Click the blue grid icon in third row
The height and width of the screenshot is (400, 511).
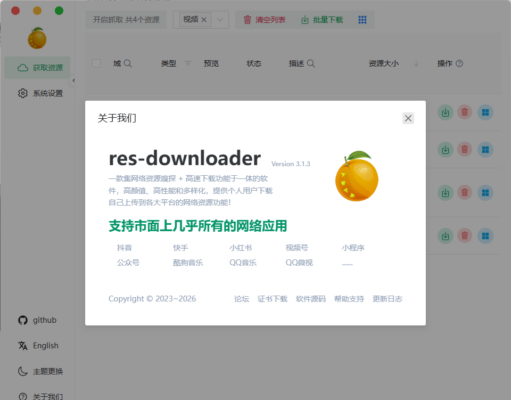[x=485, y=193]
